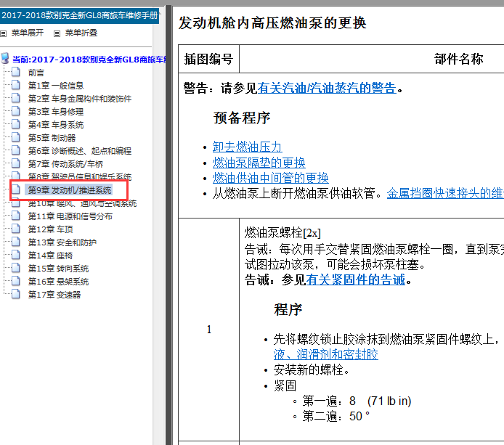Viewport: 504px width, 445px height.
Task: Click the page icon beside 第12章 车顶
Action: click(16, 229)
